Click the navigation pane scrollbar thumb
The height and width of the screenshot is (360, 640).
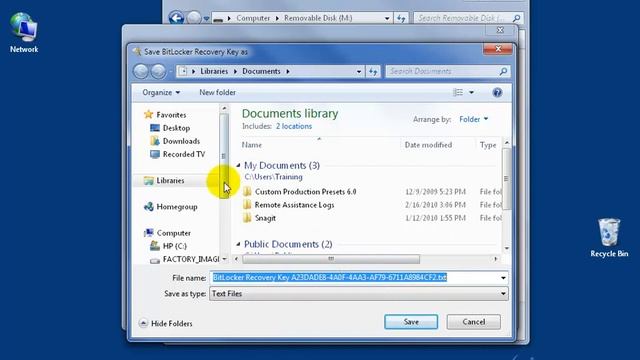tap(224, 156)
